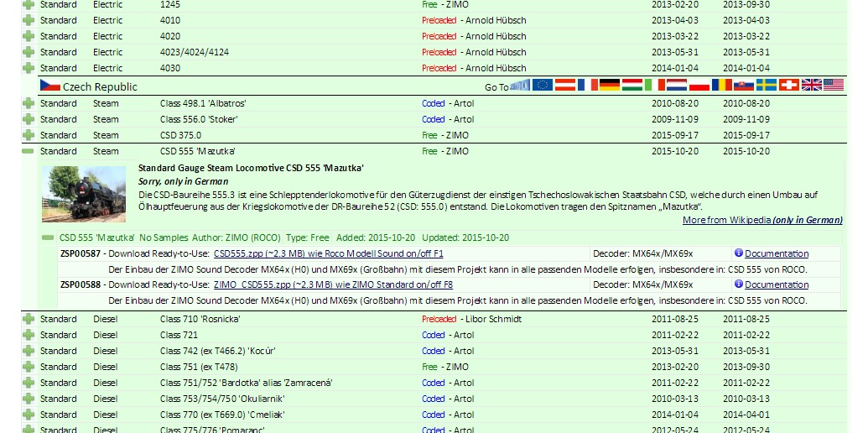Click the Swedish flag icon

[767, 86]
